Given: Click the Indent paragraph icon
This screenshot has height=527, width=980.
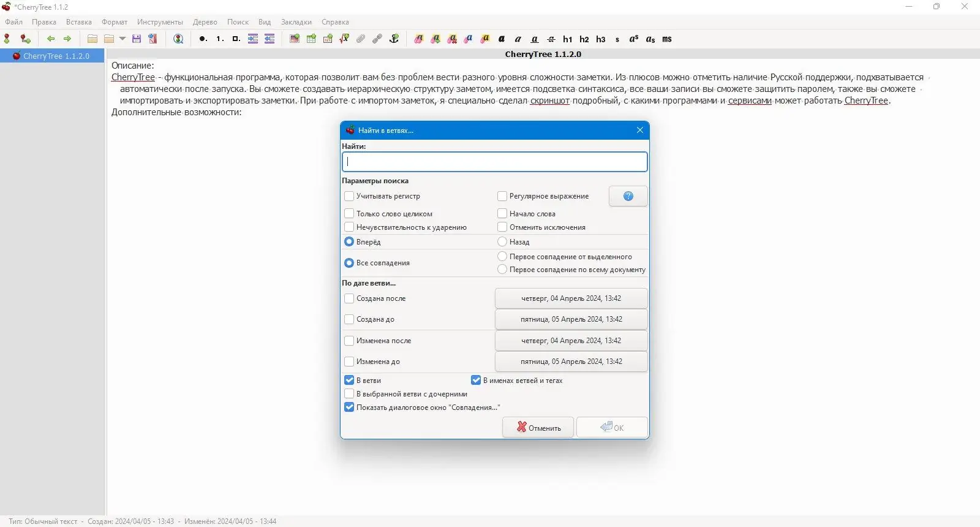Looking at the screenshot, I should click(x=253, y=39).
